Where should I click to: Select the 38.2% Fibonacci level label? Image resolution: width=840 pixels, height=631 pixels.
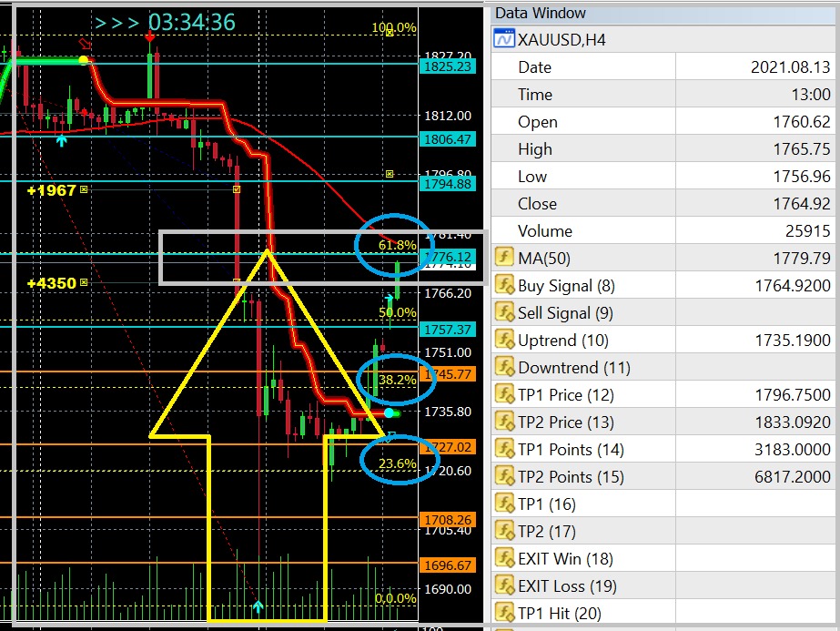pyautogui.click(x=398, y=380)
